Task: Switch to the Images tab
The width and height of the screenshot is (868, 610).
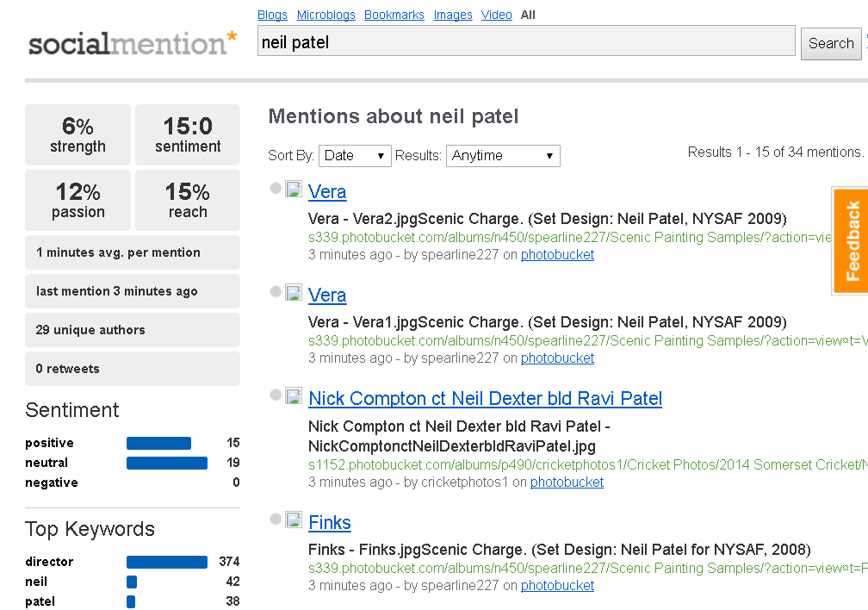Action: click(x=453, y=15)
